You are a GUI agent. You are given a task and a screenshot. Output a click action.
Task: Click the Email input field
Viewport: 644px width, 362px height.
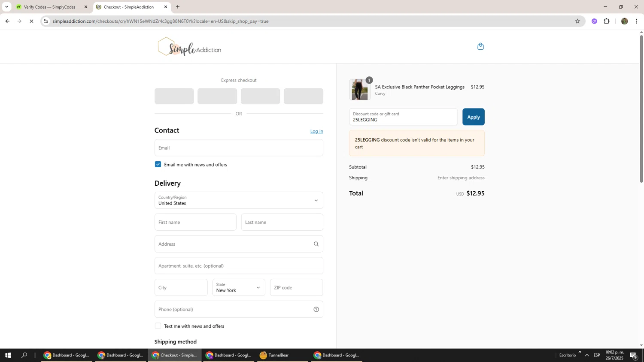[239, 148]
